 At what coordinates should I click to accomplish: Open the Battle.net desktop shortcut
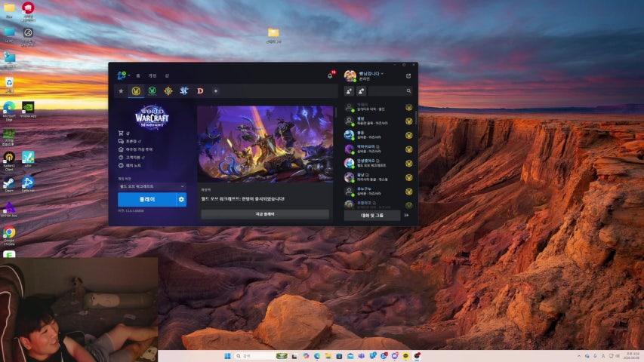click(28, 184)
